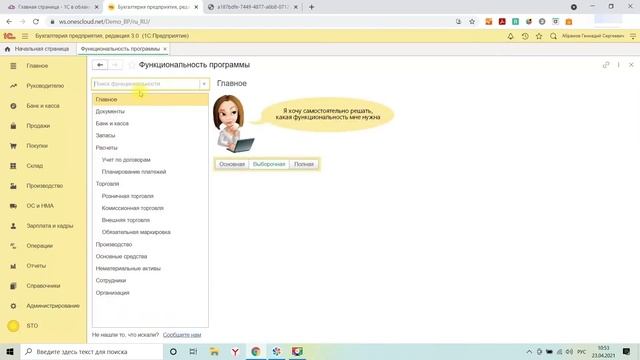Close the Функциональность программы tab
The height and width of the screenshot is (360, 640).
pos(165,49)
